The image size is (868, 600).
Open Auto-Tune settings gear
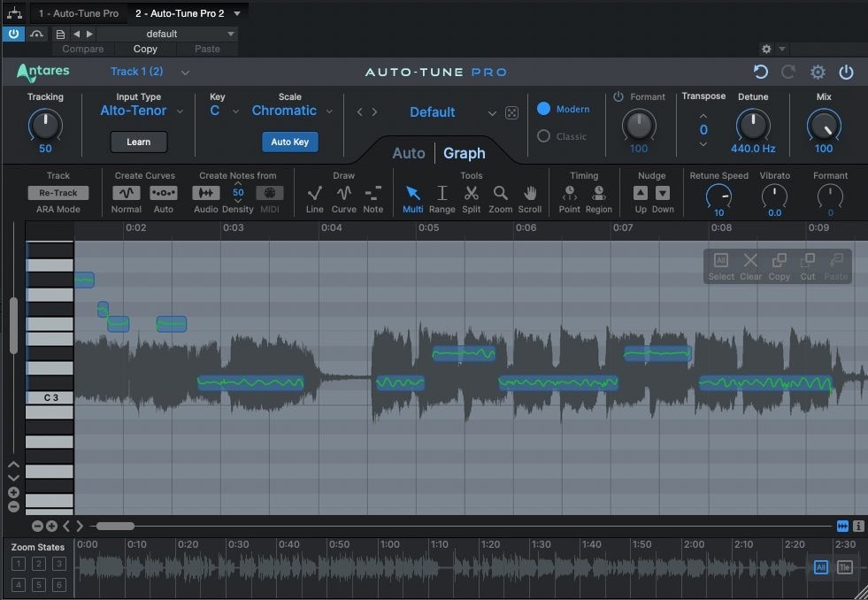818,72
